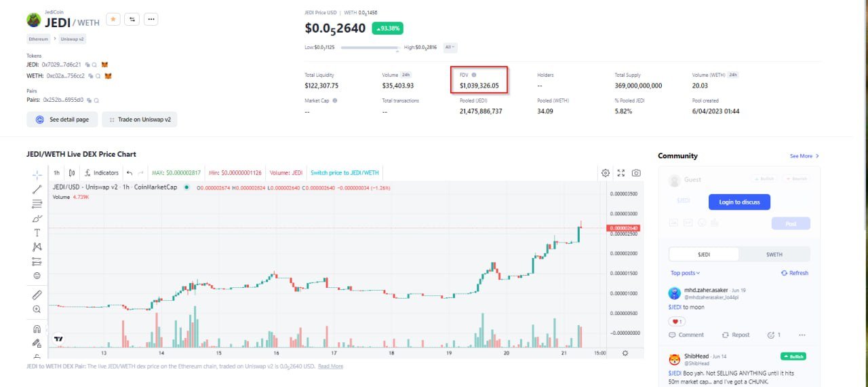Image resolution: width=868 pixels, height=387 pixels.
Task: Select the crosshair cursor tool
Action: coord(37,174)
